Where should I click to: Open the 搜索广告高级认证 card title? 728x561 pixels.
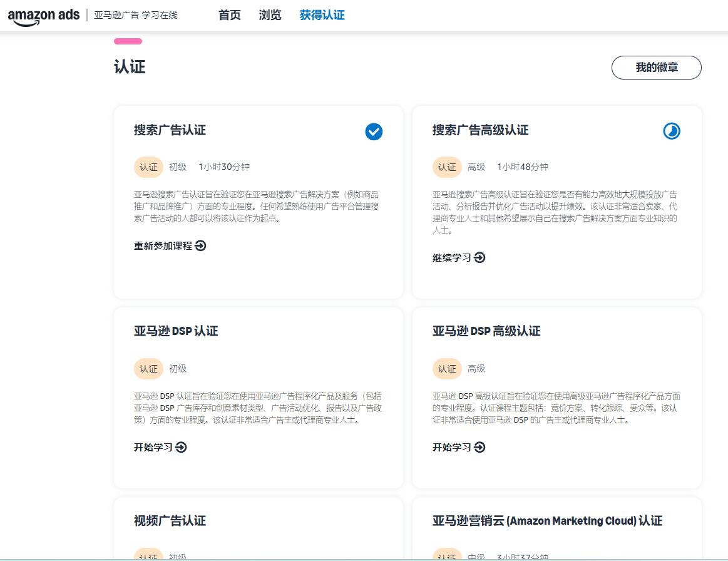pyautogui.click(x=481, y=130)
